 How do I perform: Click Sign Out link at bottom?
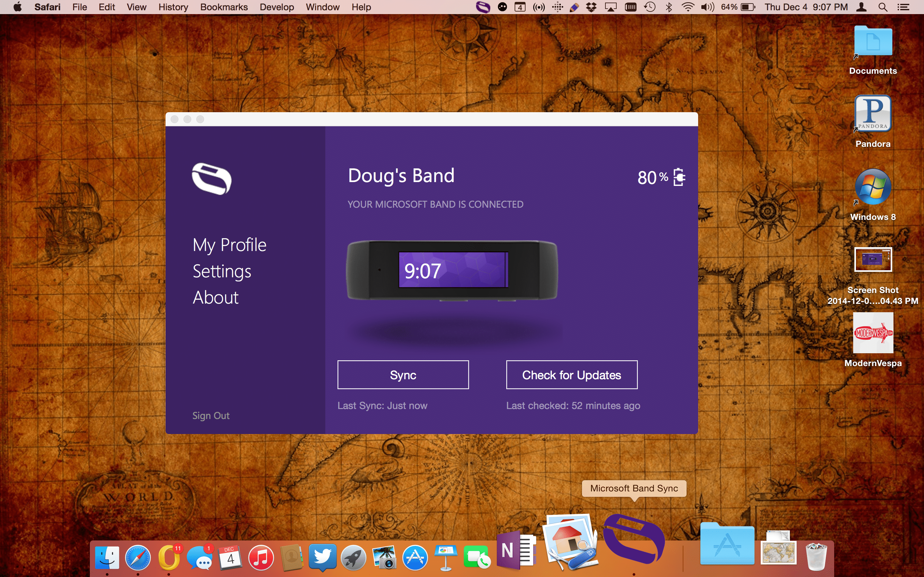pos(211,415)
